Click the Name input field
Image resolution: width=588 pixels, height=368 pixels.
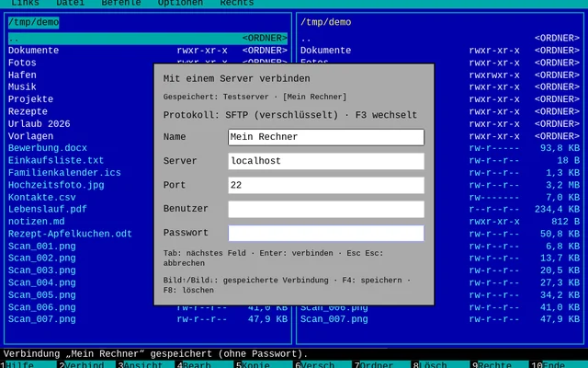[x=326, y=137]
